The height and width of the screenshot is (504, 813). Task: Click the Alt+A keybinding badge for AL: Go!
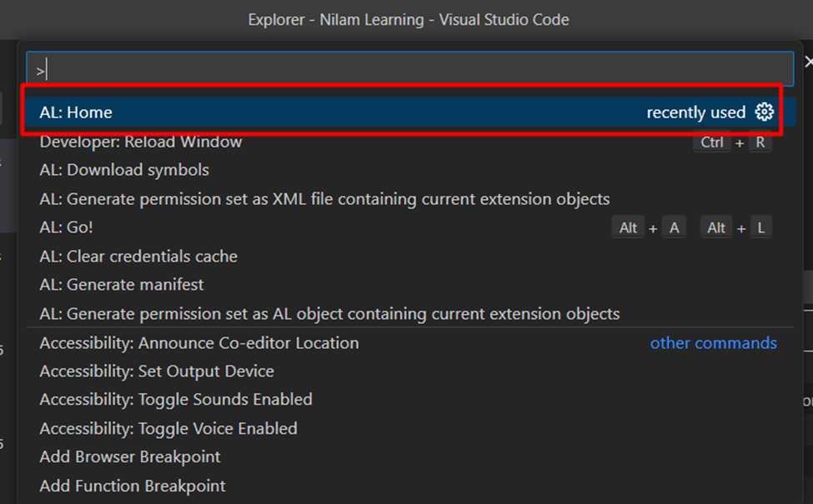(x=650, y=228)
